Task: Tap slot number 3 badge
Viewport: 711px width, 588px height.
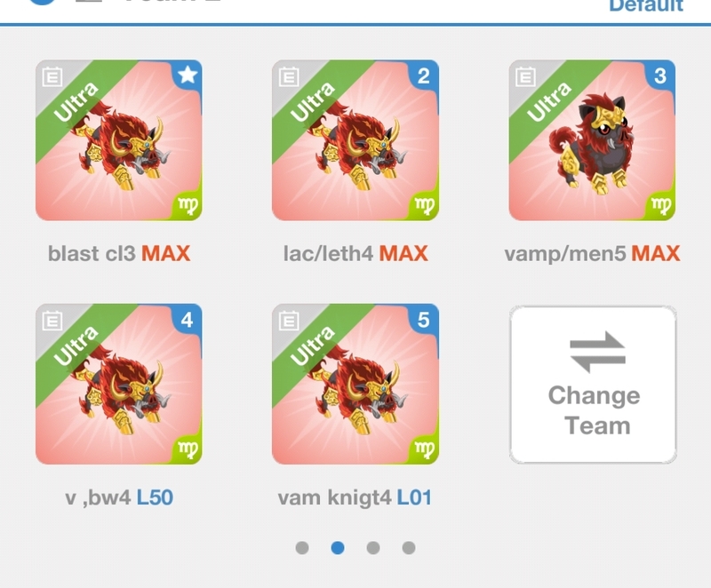Action: [x=660, y=75]
